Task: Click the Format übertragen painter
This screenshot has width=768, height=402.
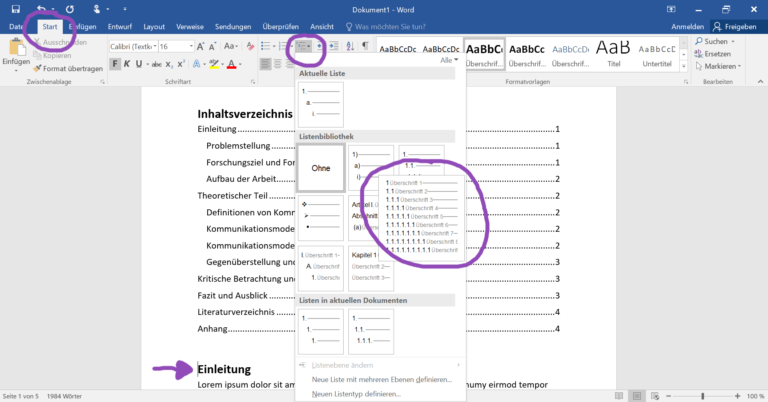Action: coord(71,69)
